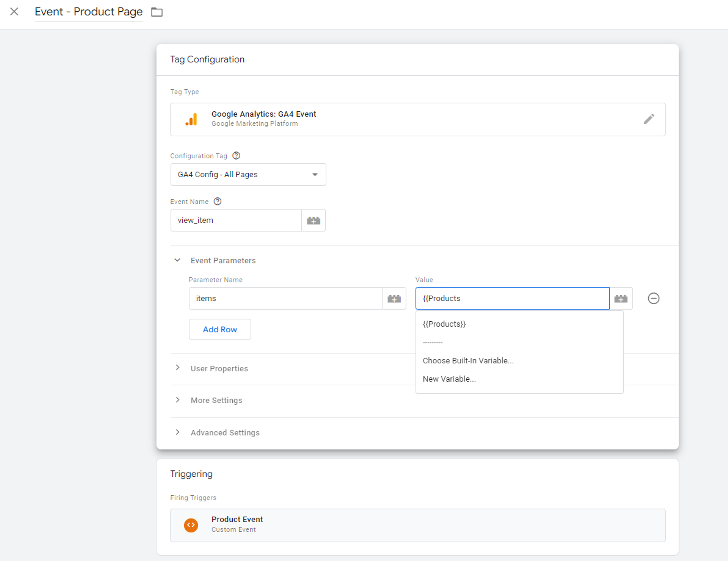Close the tag editor with X icon

tap(14, 12)
